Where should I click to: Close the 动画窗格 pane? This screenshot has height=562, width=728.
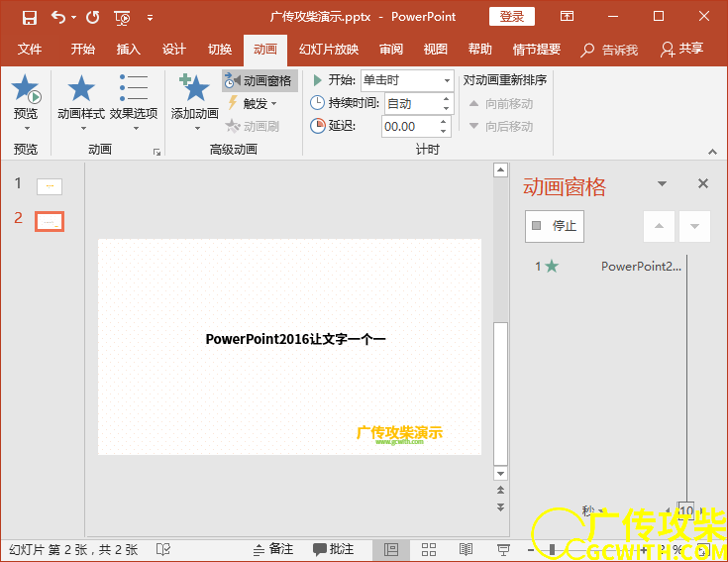pos(703,184)
